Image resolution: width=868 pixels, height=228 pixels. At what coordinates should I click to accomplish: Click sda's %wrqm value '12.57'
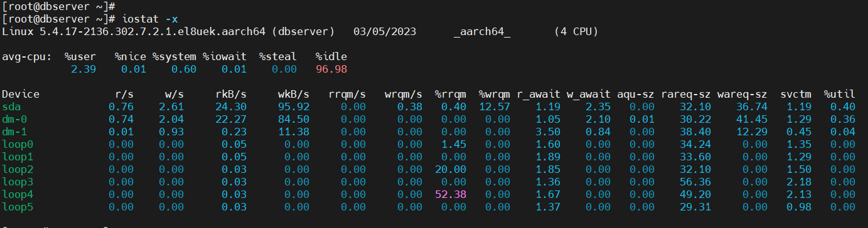[x=495, y=106]
